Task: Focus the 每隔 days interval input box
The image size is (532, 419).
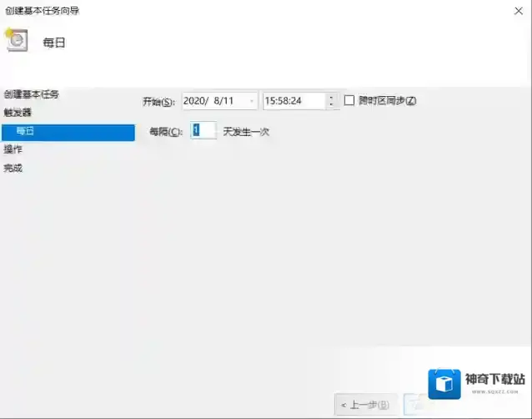Action: pos(203,131)
